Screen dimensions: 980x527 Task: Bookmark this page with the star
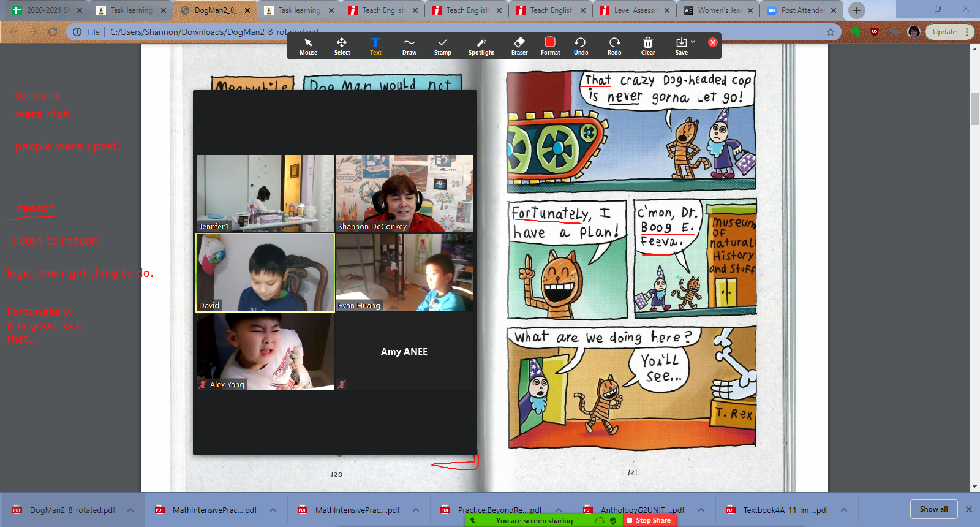(x=831, y=32)
